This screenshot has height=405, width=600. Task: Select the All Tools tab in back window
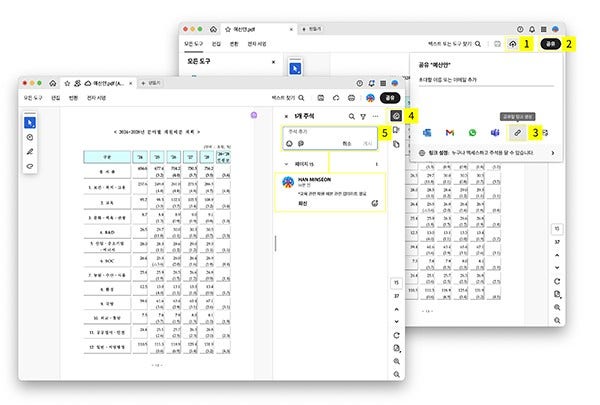[x=194, y=44]
